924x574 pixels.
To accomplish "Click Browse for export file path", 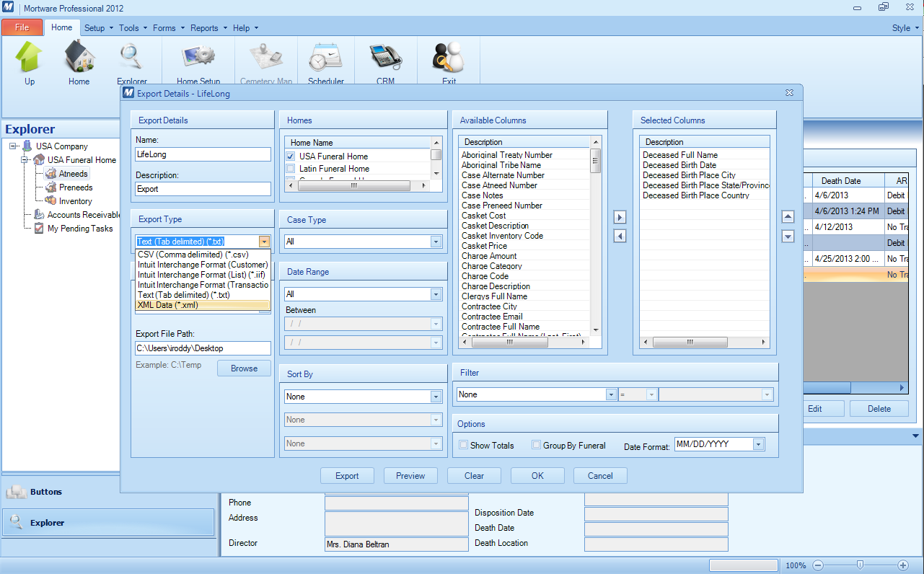I will (x=244, y=368).
